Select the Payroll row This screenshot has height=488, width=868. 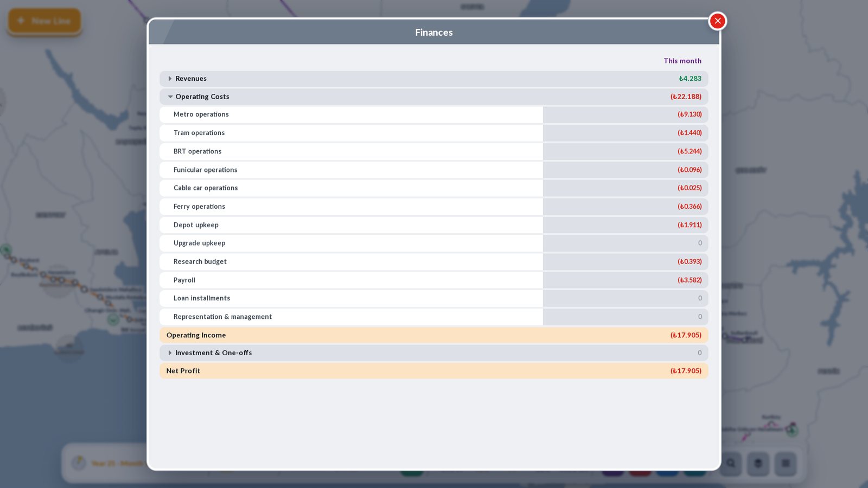[433, 280]
